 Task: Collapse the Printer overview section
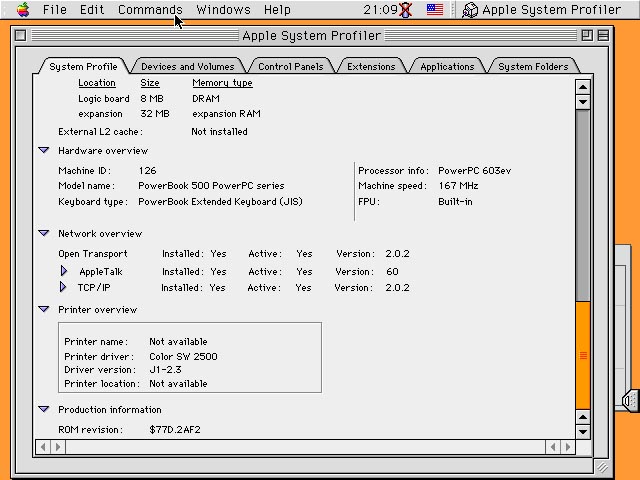click(x=44, y=309)
